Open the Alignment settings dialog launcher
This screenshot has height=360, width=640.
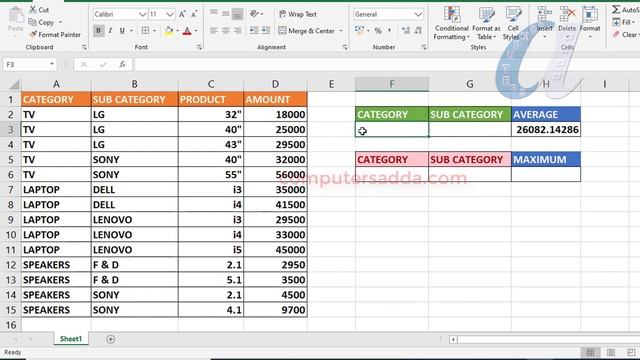click(x=345, y=47)
